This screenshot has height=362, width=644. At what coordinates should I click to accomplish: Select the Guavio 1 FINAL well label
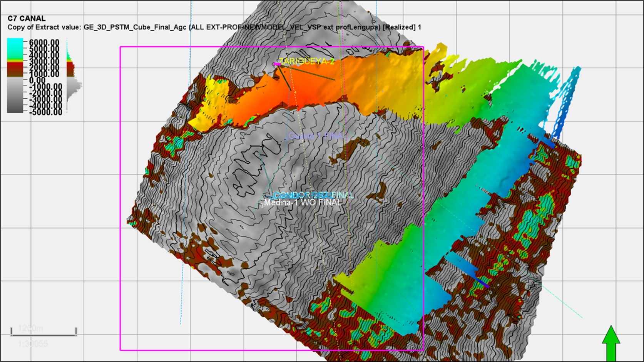click(317, 136)
